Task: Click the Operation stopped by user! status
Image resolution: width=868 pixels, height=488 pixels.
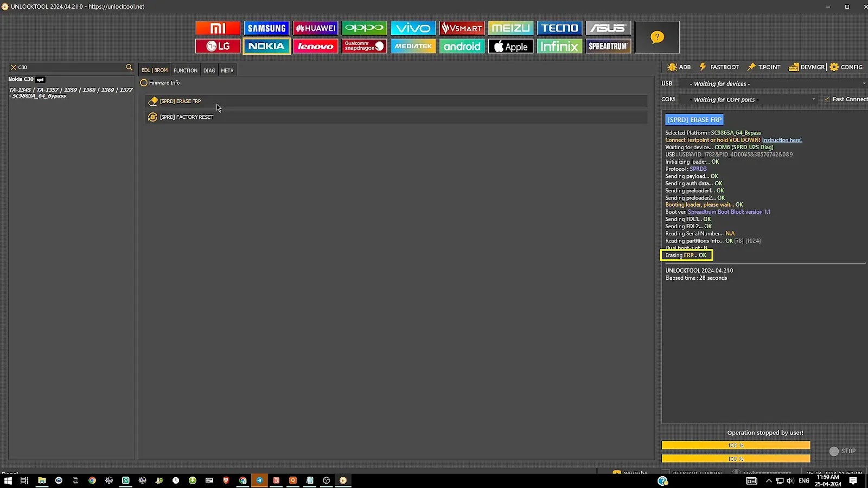Action: [x=765, y=433]
